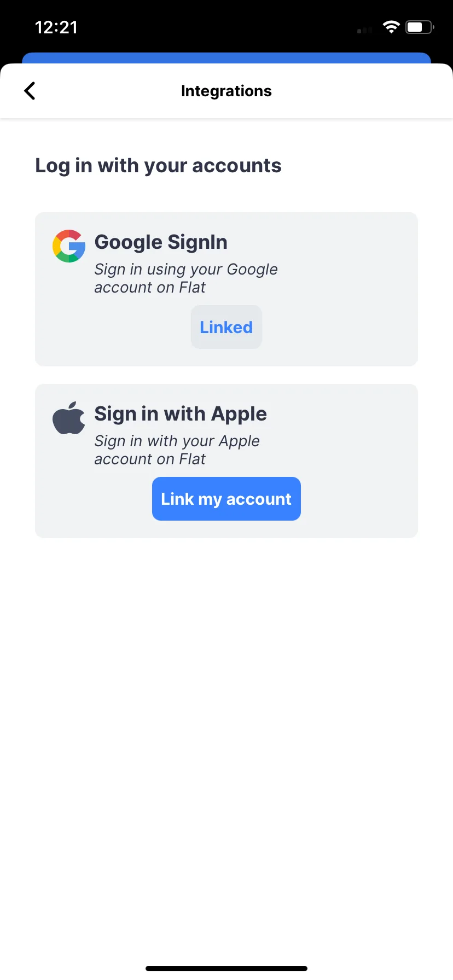Click the Apple logo icon

69,418
